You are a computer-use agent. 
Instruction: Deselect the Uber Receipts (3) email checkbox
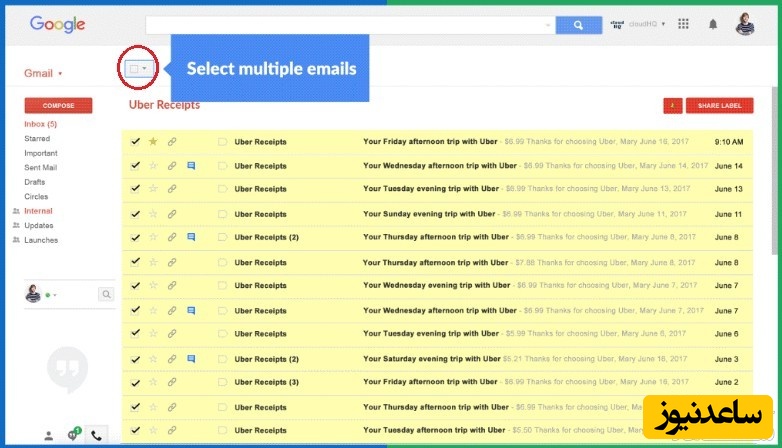coord(135,382)
